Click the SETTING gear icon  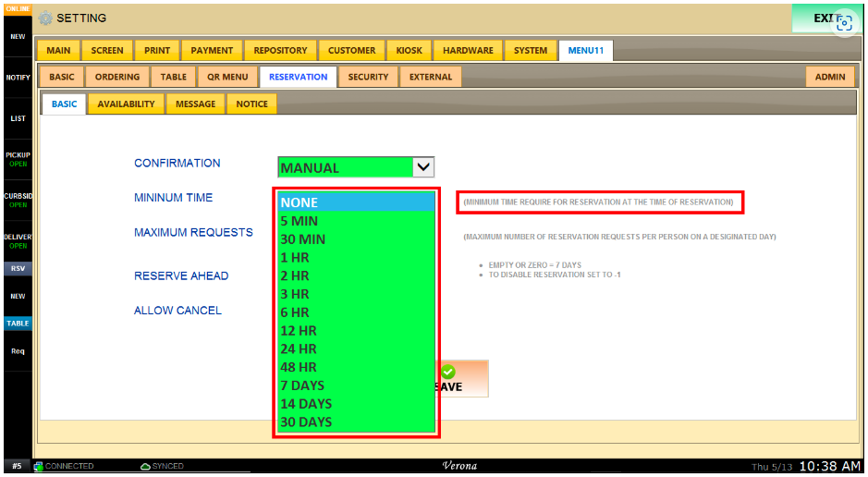click(x=45, y=18)
